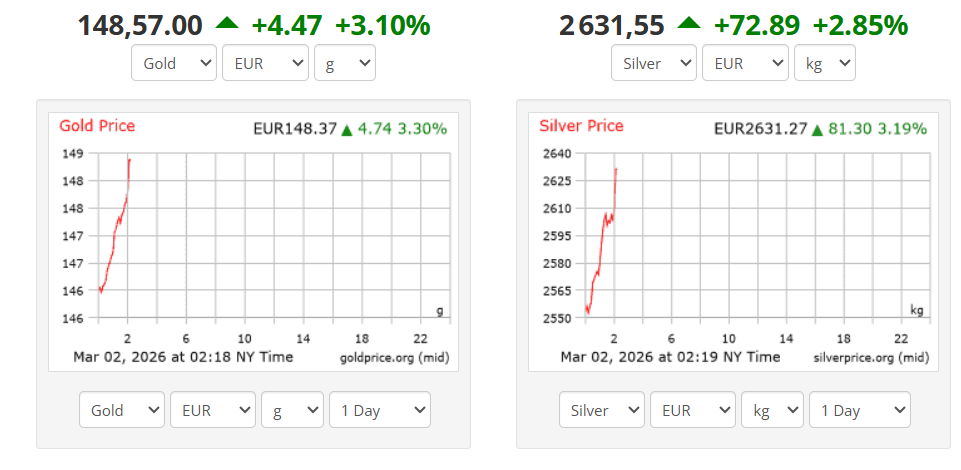Click the green up arrow beside the 148,57.00 gold price
This screenshot has width=961, height=470.
226,24
